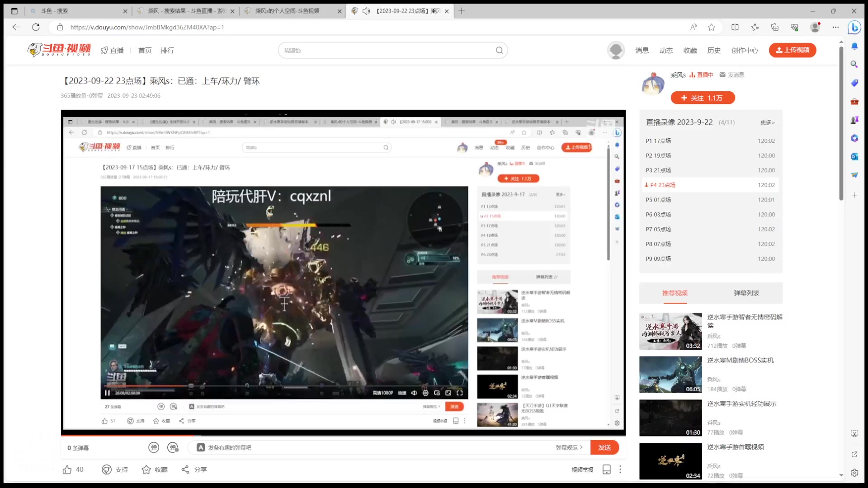The width and height of the screenshot is (868, 488).
Task: Play P5 01点场 episode
Action: [710, 200]
